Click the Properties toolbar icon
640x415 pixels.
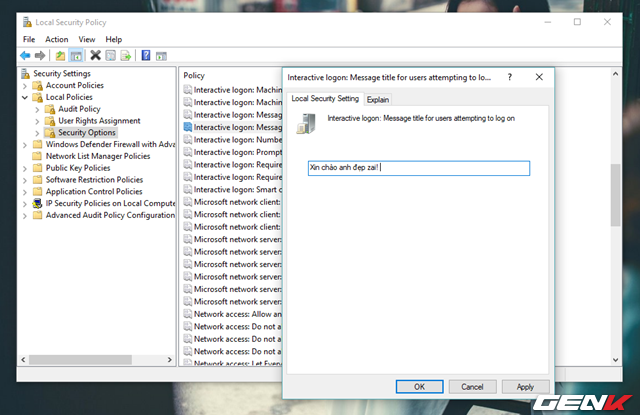pyautogui.click(x=111, y=55)
